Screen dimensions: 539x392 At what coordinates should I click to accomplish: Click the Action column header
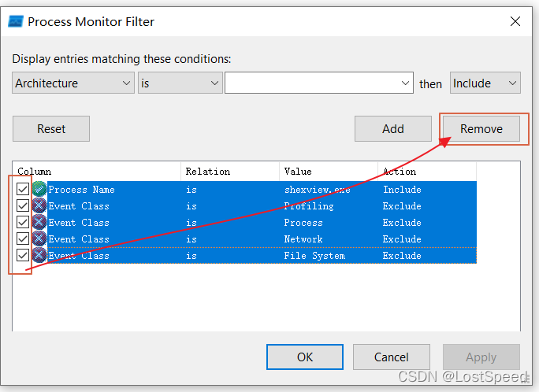point(427,172)
